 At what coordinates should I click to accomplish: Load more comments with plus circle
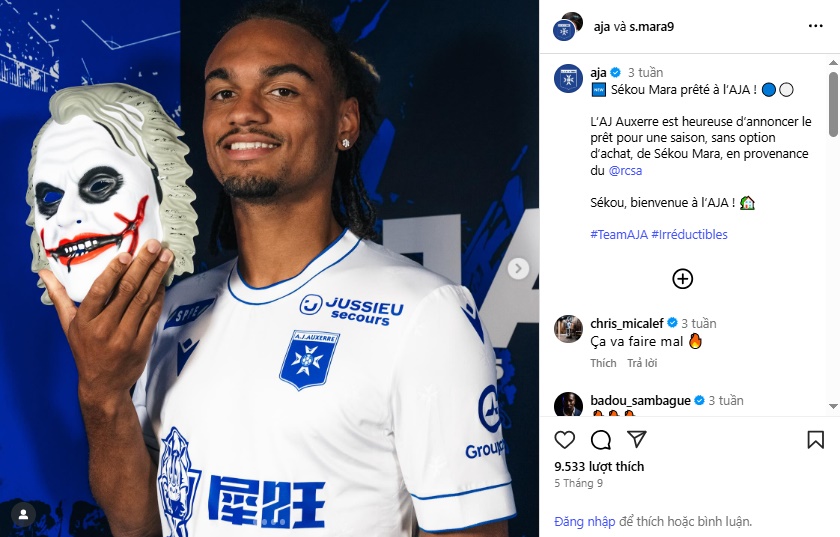[x=682, y=279]
